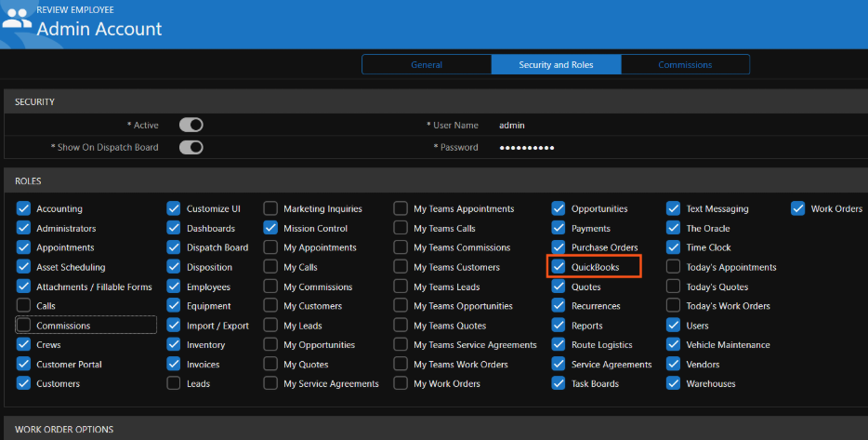Screen dimensions: 868x440
Task: Uncheck the Disposition checkbox
Action: click(x=173, y=267)
